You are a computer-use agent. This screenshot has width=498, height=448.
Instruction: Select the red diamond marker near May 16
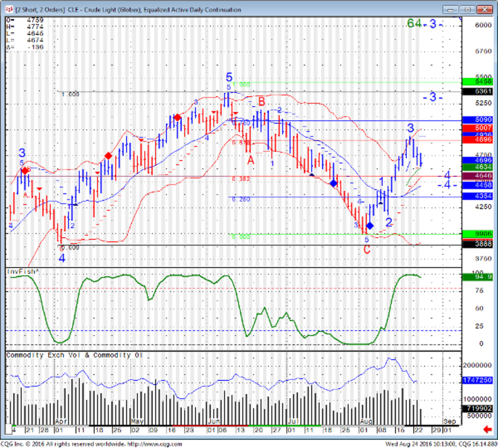[178, 118]
